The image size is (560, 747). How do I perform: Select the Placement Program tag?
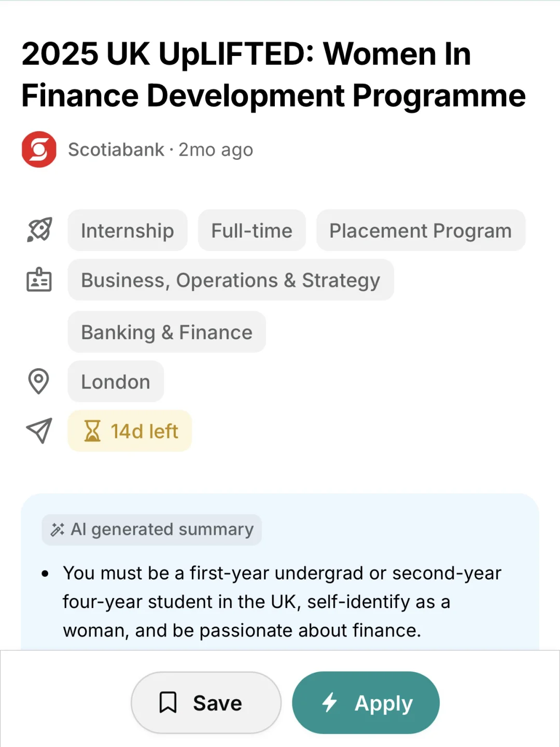point(421,230)
